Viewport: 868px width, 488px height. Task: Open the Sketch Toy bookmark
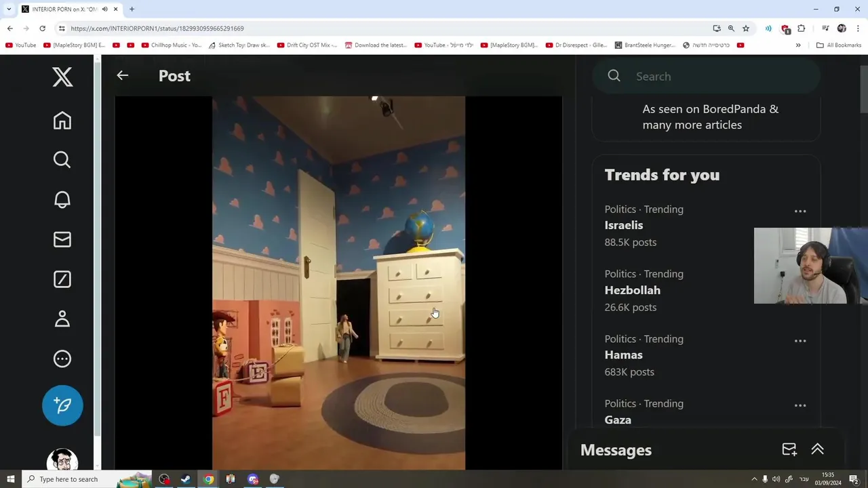click(x=239, y=45)
